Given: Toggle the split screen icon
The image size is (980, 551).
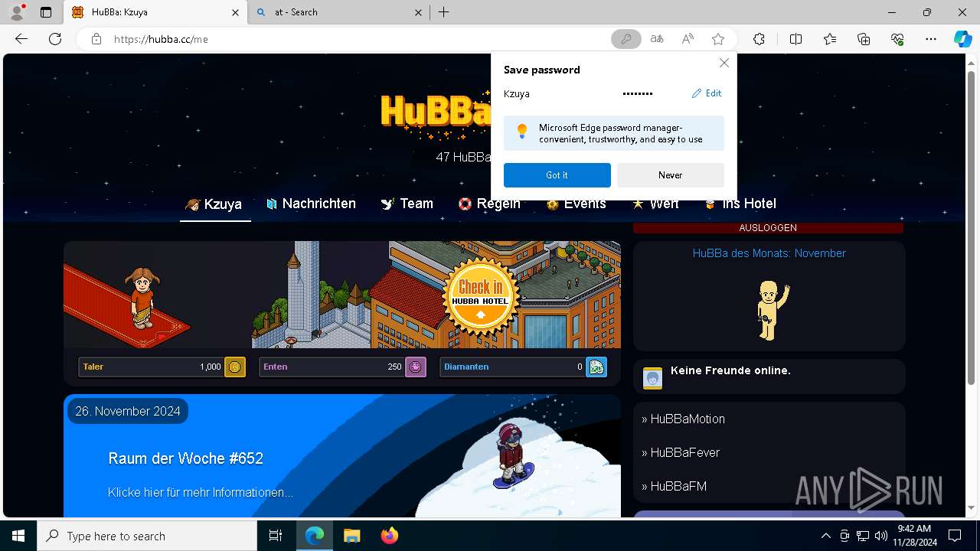Looking at the screenshot, I should 795,39.
